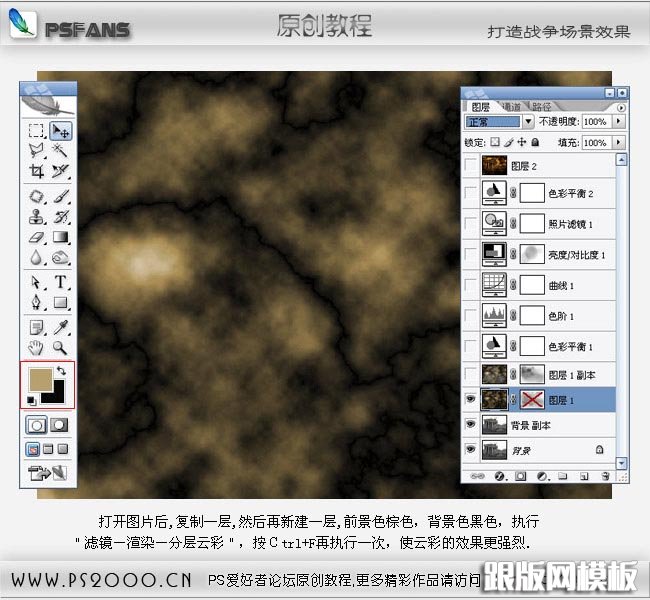Activate the Zoom magnifier tool

[x=60, y=347]
